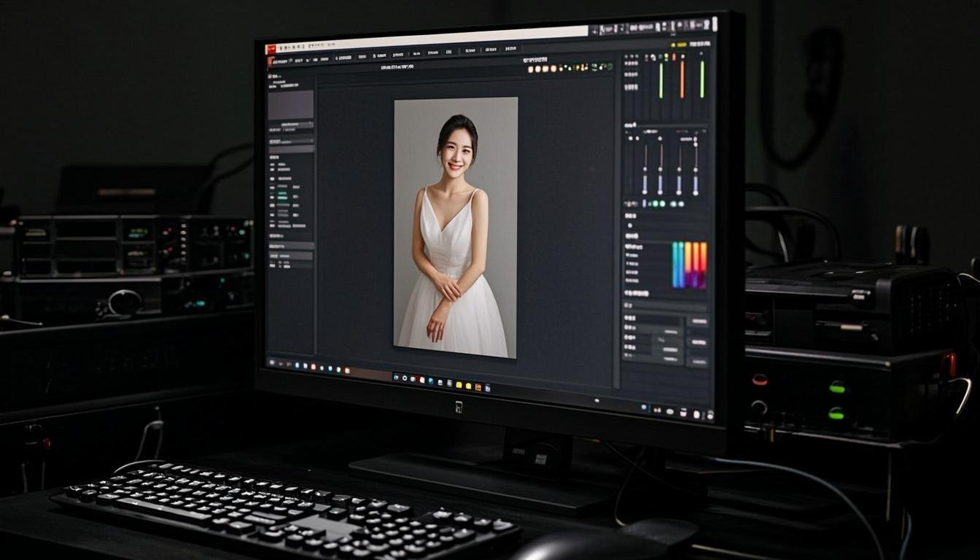Expand the lower section header in left panel

click(x=290, y=246)
